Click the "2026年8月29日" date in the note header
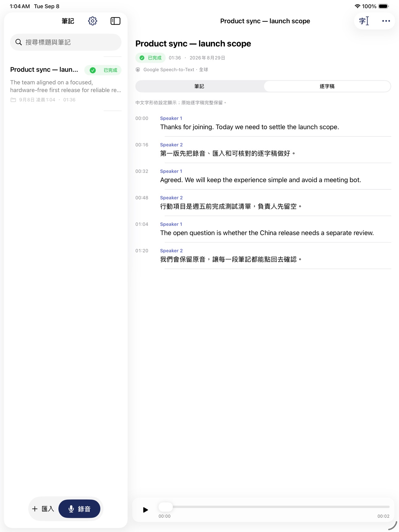Screen dimensions: 399x532 coord(207,58)
